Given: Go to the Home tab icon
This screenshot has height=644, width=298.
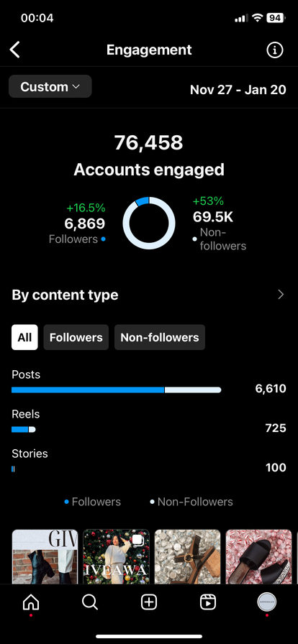Looking at the screenshot, I should [x=31, y=602].
